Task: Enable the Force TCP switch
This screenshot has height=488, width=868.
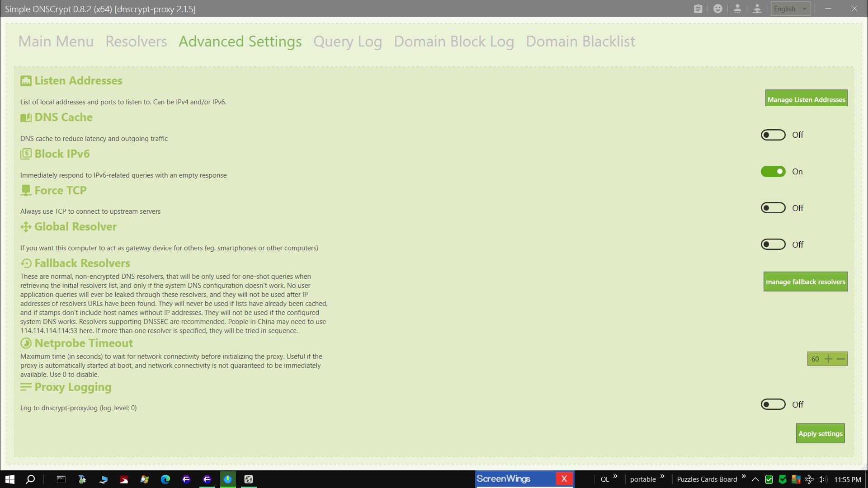Action: (773, 208)
